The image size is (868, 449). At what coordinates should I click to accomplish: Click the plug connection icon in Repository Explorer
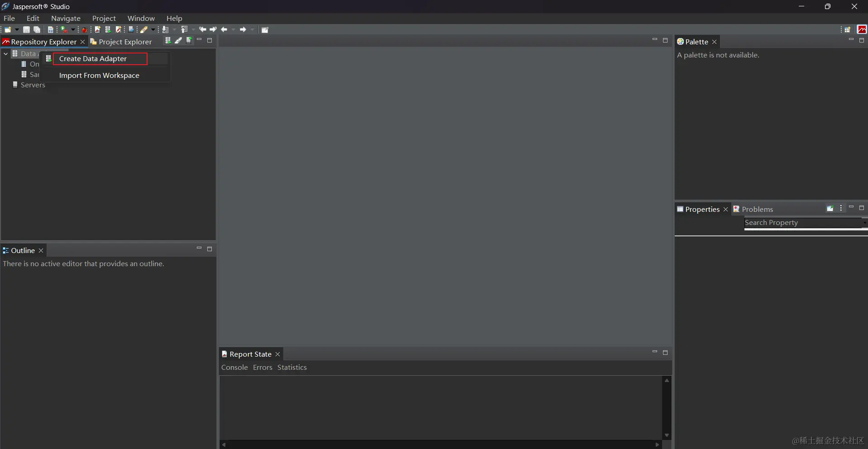point(178,40)
